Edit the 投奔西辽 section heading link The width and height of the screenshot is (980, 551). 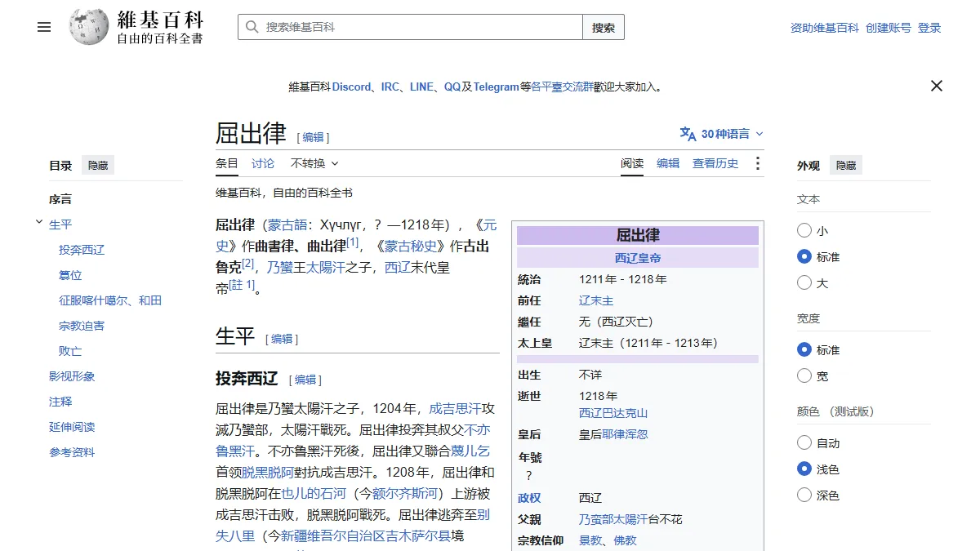tap(305, 380)
